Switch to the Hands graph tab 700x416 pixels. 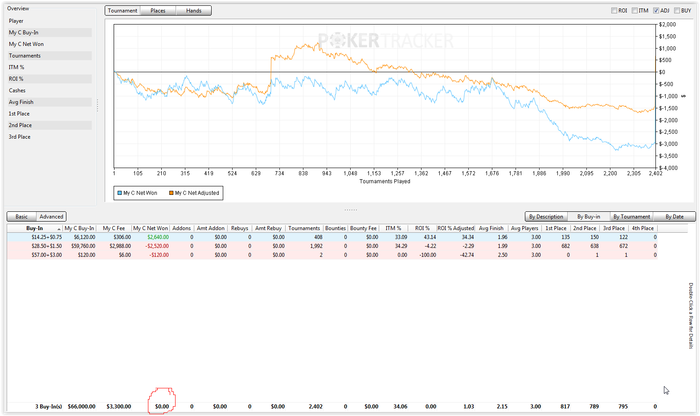click(193, 10)
